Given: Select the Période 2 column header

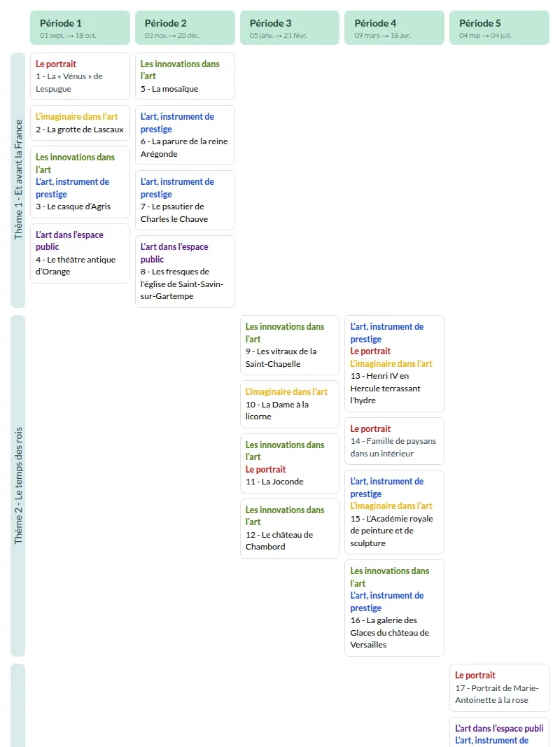Looking at the screenshot, I should point(185,27).
